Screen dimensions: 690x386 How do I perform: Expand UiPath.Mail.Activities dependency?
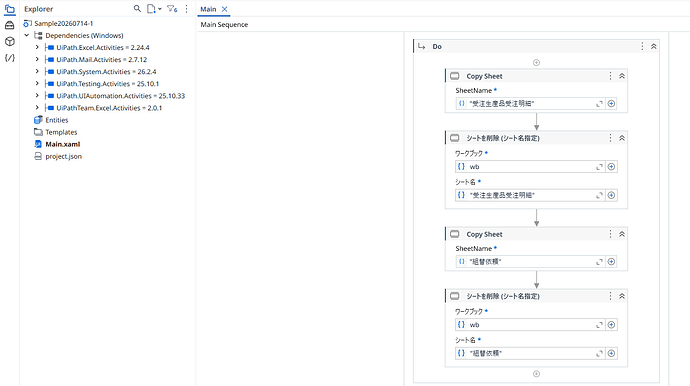click(x=37, y=59)
